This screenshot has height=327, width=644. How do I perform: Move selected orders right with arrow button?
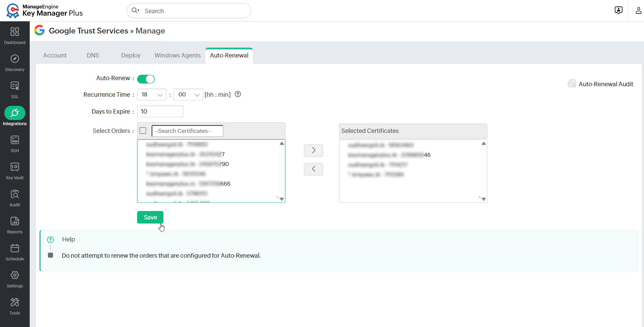[313, 150]
